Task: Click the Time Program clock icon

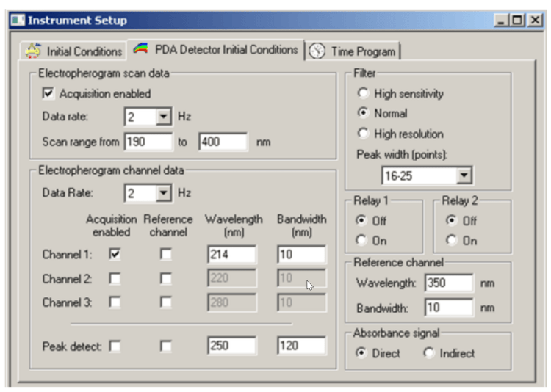Action: [317, 51]
